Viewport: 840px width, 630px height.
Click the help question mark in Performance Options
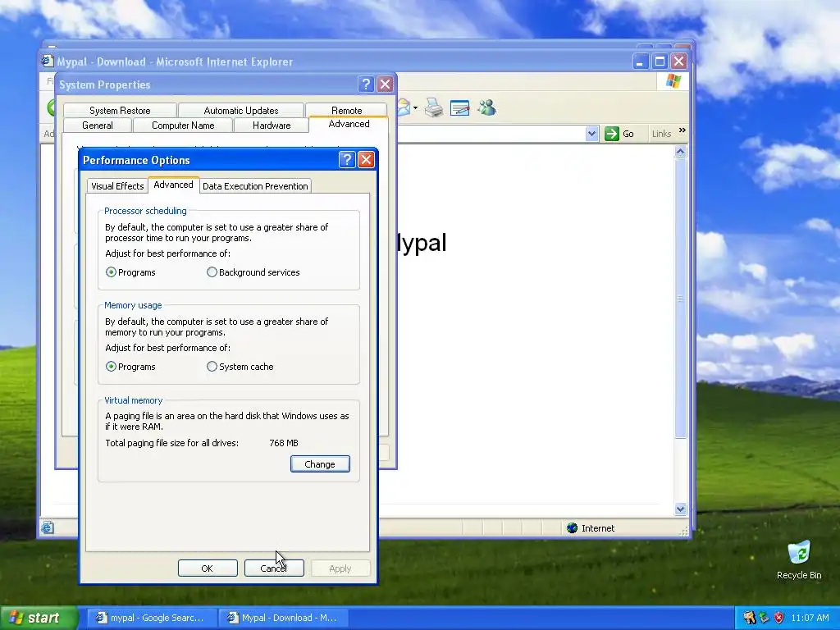347,160
